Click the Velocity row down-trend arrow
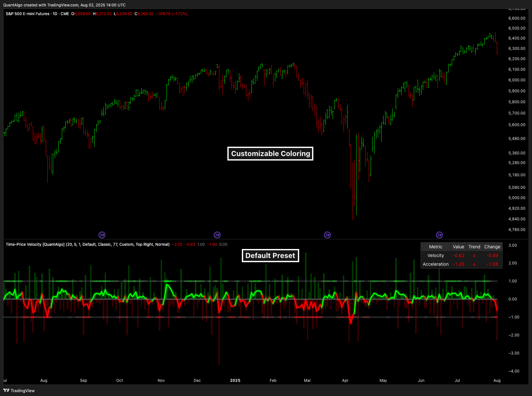 coord(474,255)
